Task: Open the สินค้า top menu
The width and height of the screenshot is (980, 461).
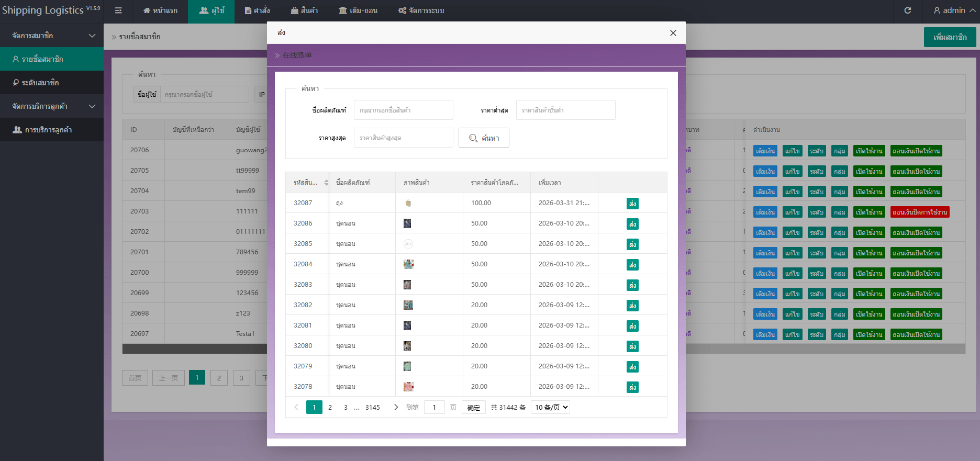Action: (304, 10)
